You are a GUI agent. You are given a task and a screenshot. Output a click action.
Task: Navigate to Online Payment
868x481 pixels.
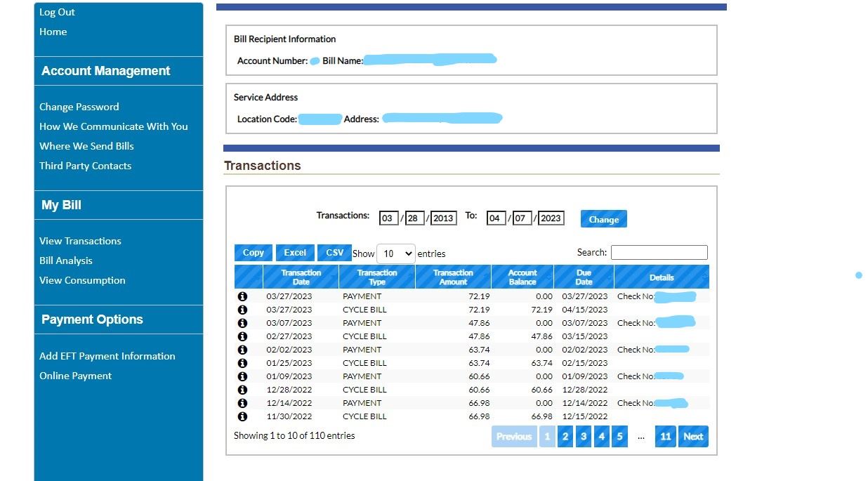75,376
